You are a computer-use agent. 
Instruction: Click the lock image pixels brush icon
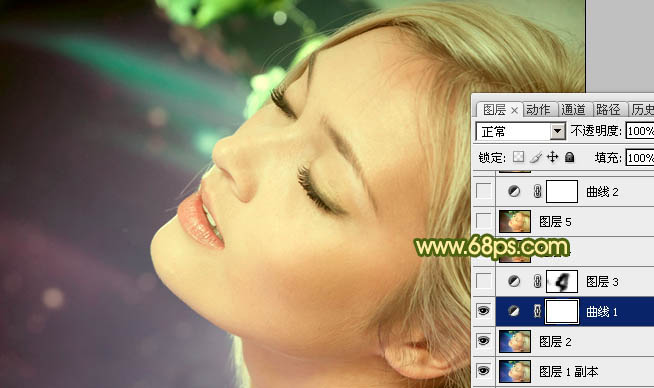536,157
